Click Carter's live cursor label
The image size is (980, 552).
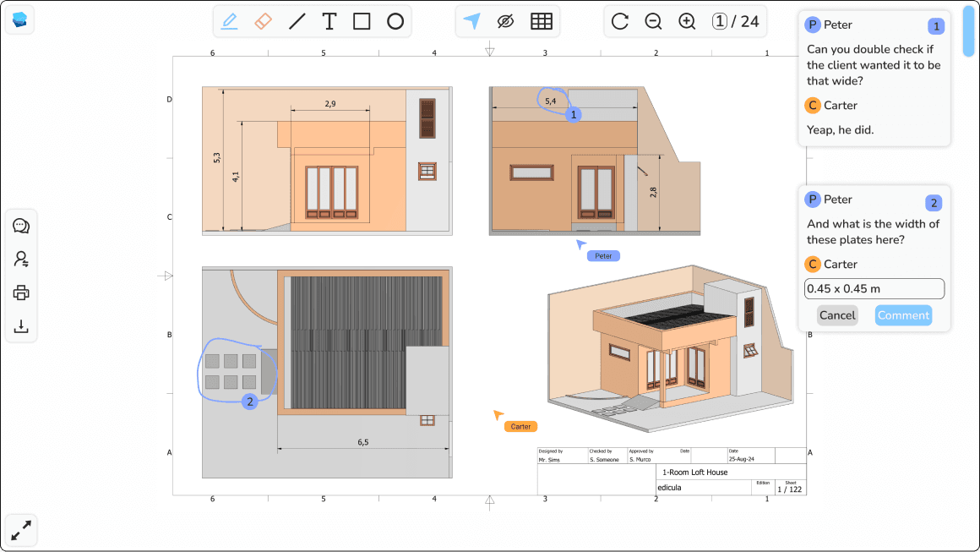[520, 426]
